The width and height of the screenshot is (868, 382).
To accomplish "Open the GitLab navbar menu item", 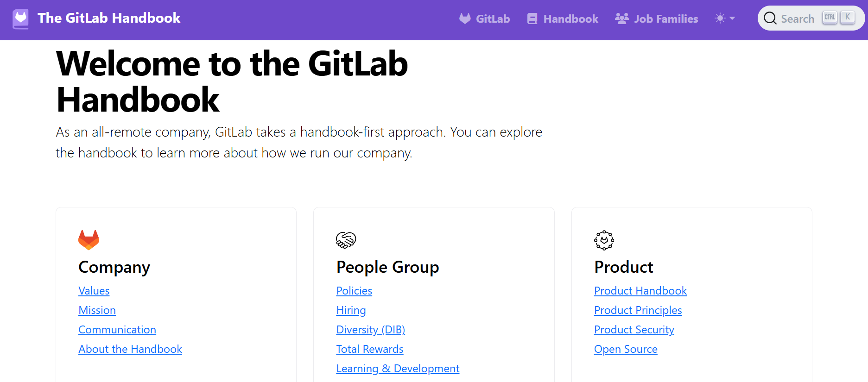I will [x=493, y=19].
